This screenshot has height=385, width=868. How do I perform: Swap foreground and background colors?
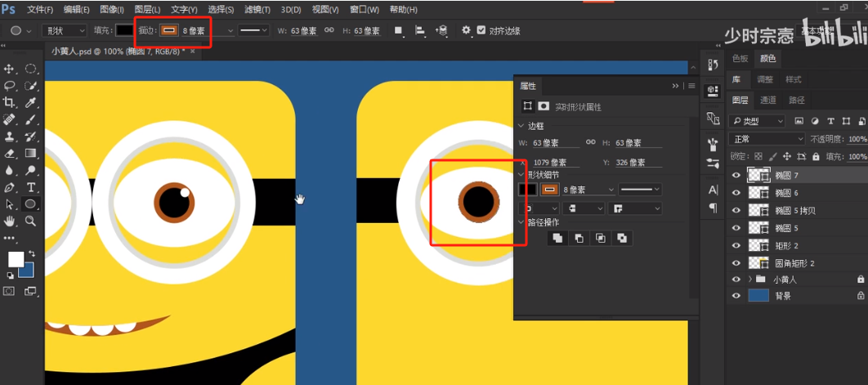(32, 253)
